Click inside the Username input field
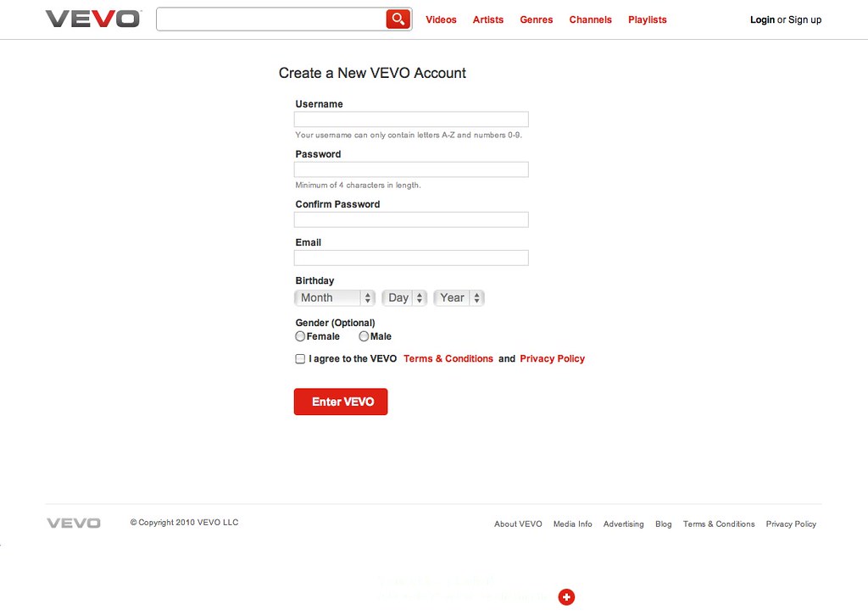Image resolution: width=868 pixels, height=615 pixels. pyautogui.click(x=410, y=119)
